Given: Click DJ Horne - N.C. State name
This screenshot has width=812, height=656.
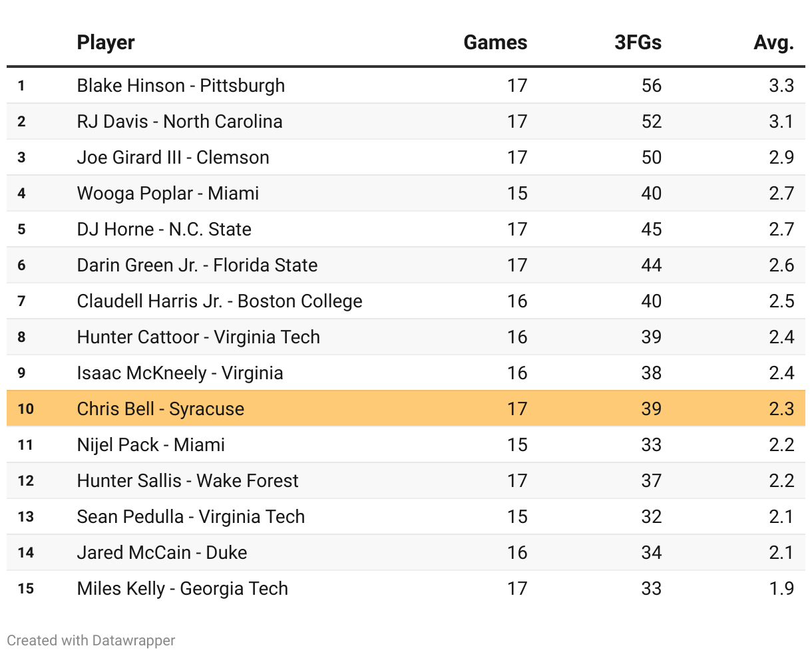Looking at the screenshot, I should tap(164, 230).
